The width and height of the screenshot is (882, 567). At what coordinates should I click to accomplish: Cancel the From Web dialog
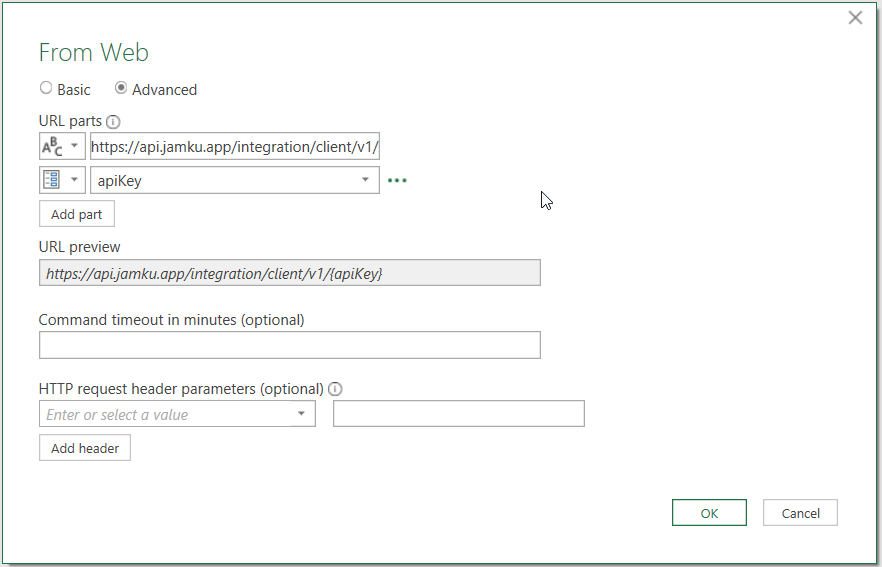pyautogui.click(x=800, y=513)
